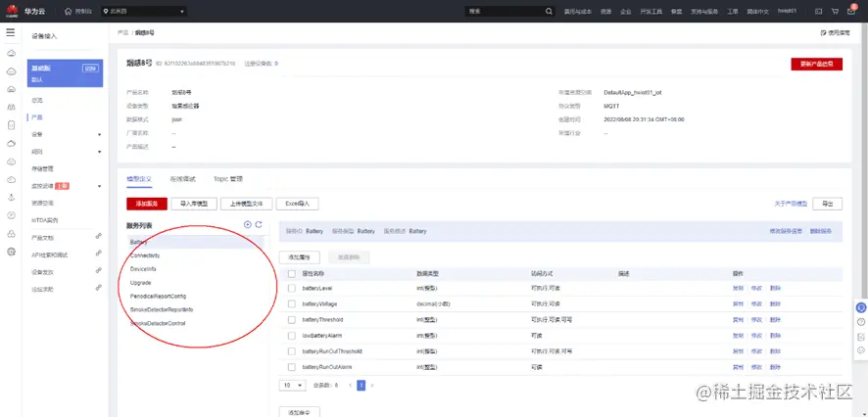Image resolution: width=868 pixels, height=417 pixels.
Task: Click the 导出 export button
Action: (x=828, y=204)
